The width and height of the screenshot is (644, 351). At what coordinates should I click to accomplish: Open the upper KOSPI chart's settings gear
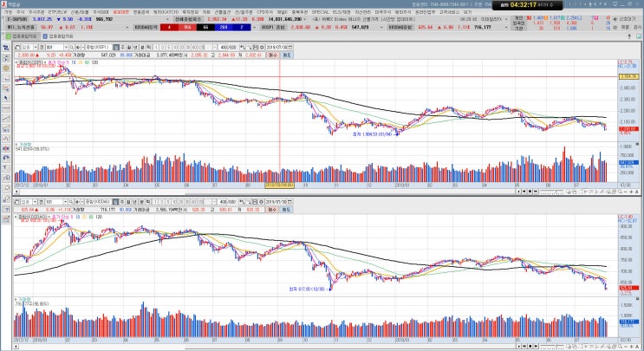262,47
